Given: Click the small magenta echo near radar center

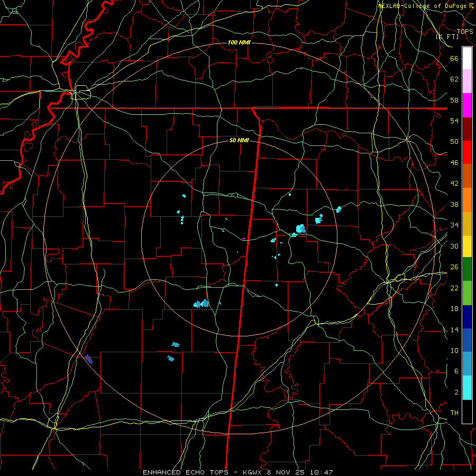Looking at the screenshot, I should pos(244,239).
